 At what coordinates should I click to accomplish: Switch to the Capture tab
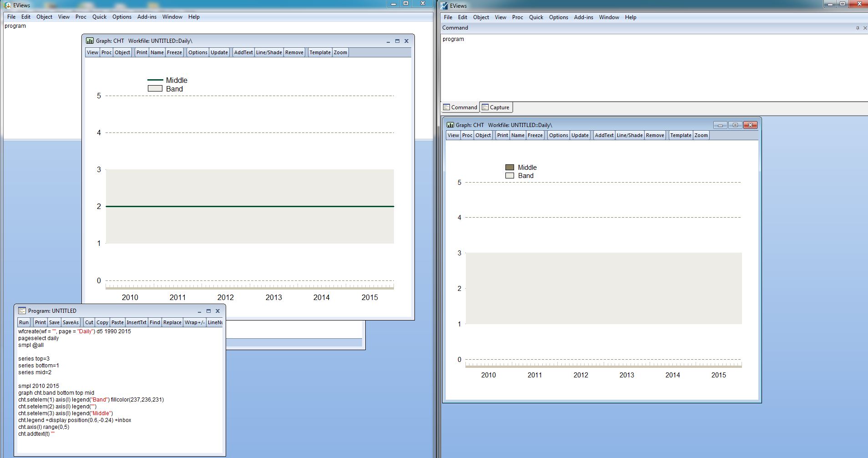496,107
